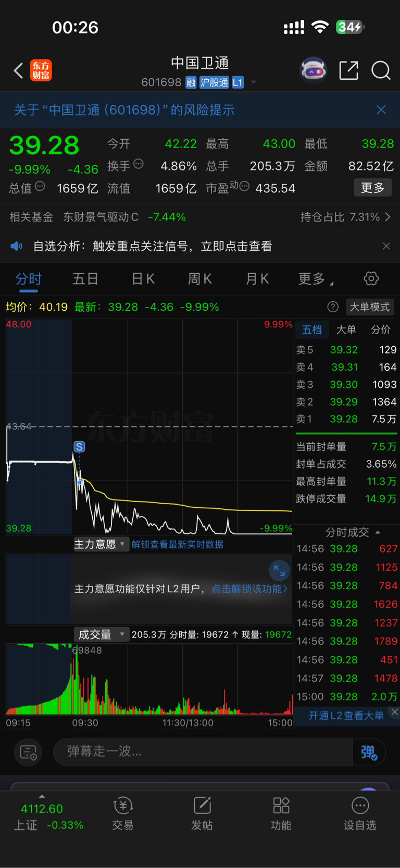Tap the 跌停成交量 14.9万 row

[346, 499]
